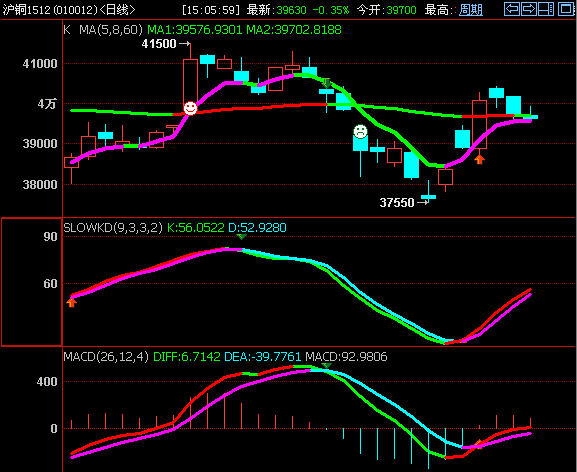Viewport: 577px width, 472px height.
Task: Click the 41500 high price marker
Action: pos(159,44)
